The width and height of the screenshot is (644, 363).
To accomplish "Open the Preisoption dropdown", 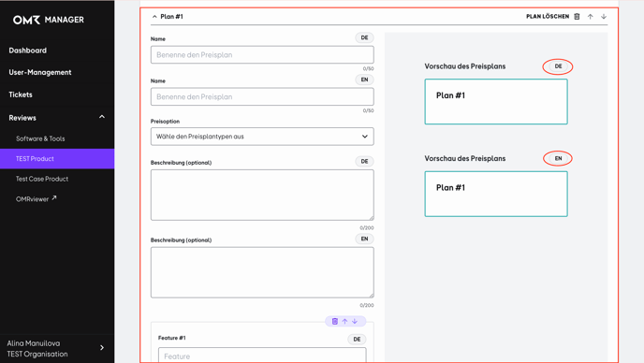I will coord(262,137).
